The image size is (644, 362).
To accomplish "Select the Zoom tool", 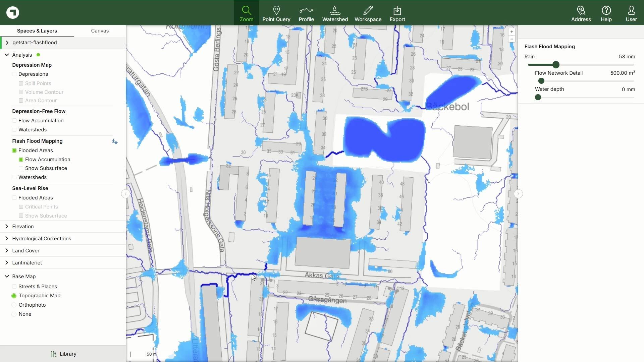I will click(x=246, y=13).
